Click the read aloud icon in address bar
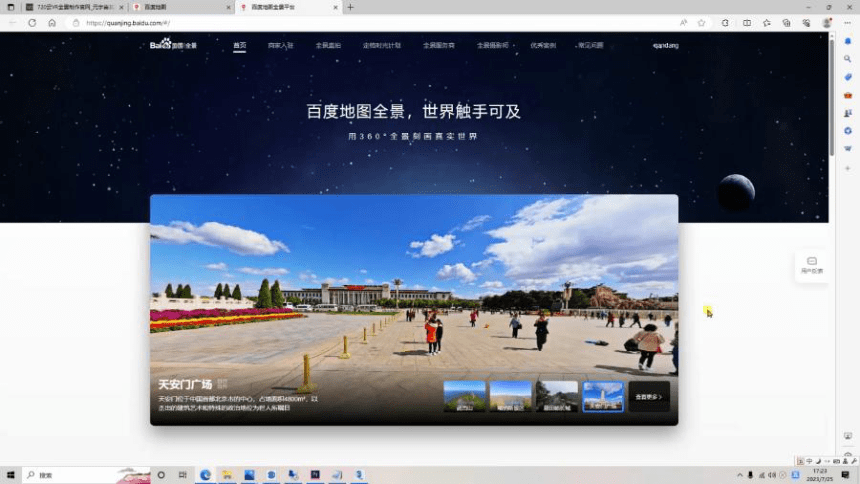 click(683, 23)
